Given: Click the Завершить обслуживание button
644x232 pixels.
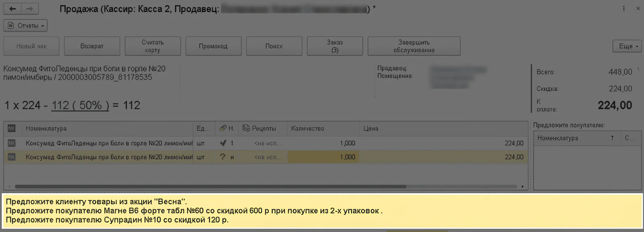Looking at the screenshot, I should point(414,46).
